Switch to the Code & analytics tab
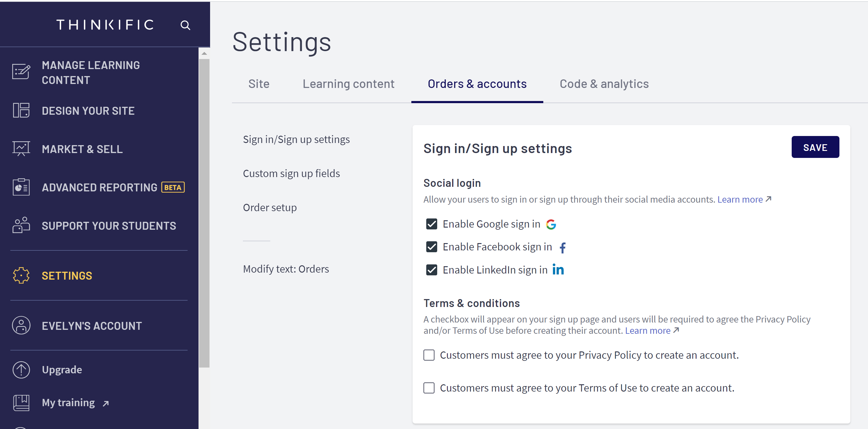Image resolution: width=868 pixels, height=429 pixels. point(604,84)
